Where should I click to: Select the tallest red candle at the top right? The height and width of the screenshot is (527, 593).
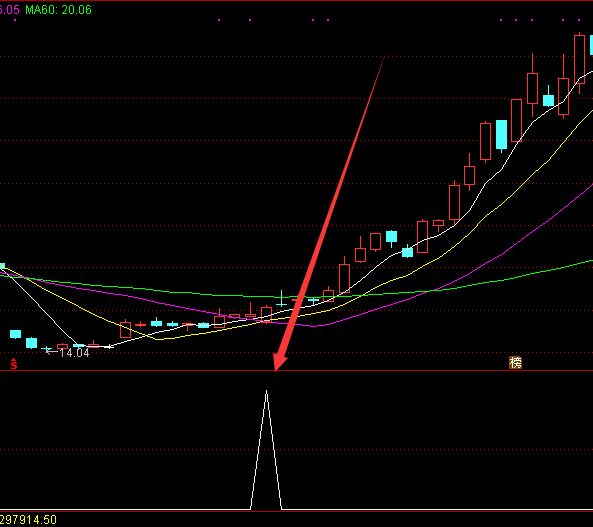click(579, 63)
